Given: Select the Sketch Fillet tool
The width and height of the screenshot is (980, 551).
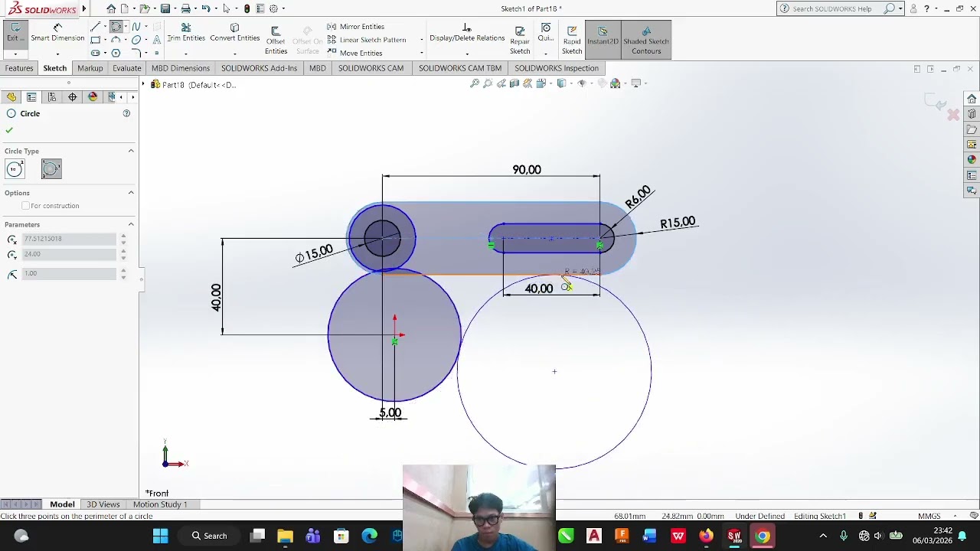Looking at the screenshot, I should [x=136, y=53].
